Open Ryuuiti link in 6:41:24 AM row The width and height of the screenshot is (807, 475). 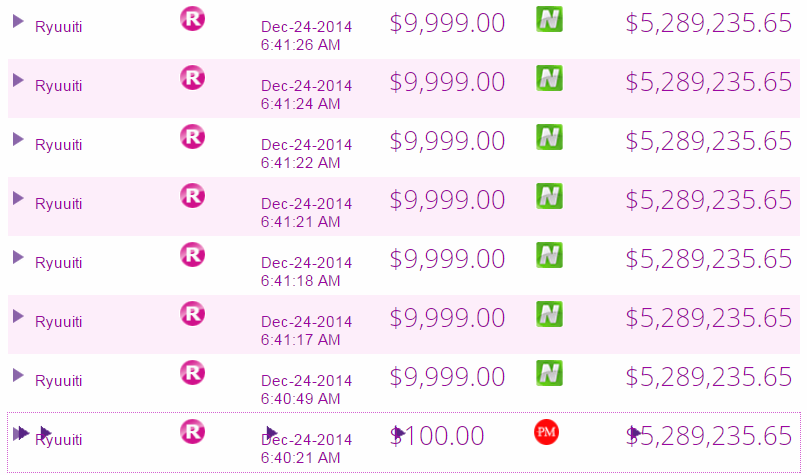coord(58,86)
